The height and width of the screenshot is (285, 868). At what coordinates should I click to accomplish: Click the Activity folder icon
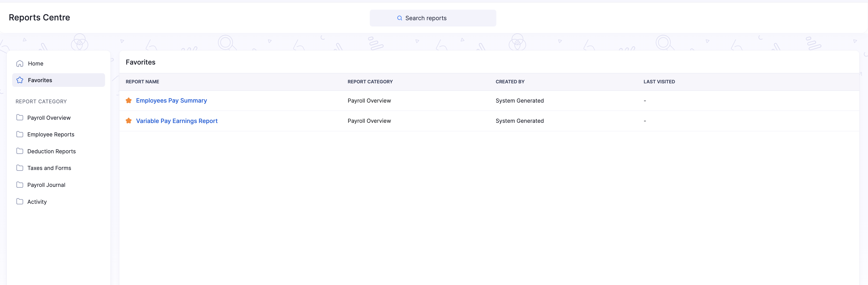pos(20,201)
